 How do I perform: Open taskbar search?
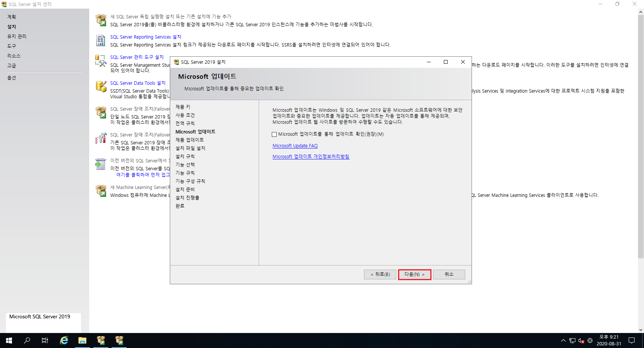(x=27, y=340)
